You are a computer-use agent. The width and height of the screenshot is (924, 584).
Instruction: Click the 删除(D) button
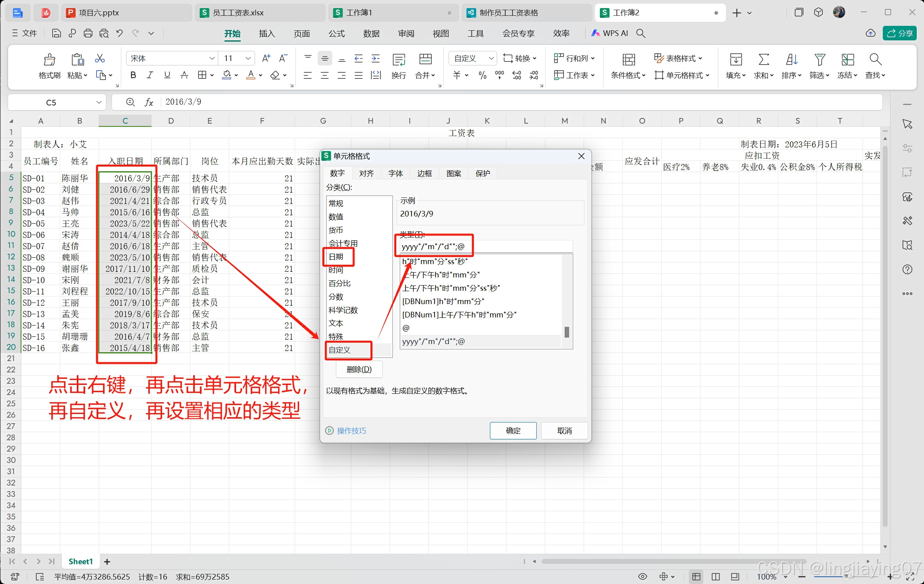point(359,369)
